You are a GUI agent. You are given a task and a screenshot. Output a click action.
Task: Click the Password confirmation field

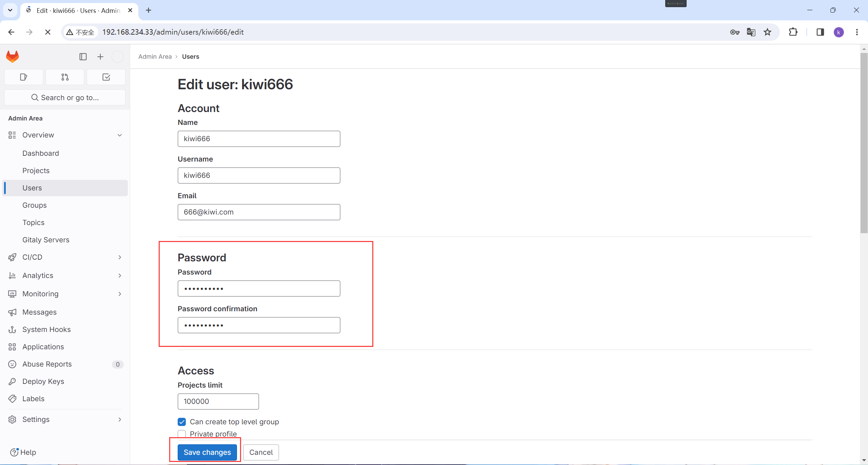(259, 325)
